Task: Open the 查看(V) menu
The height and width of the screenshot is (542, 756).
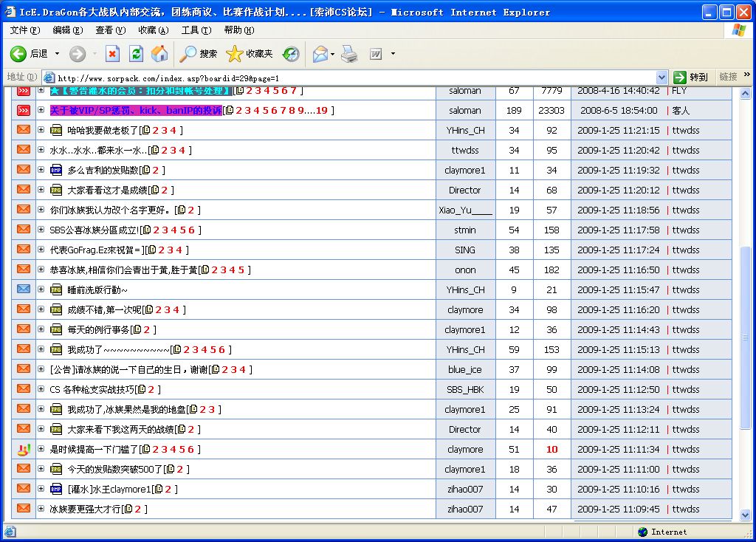Action: point(110,30)
